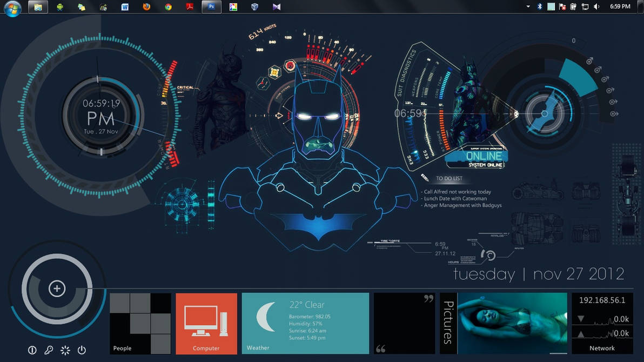644x362 pixels.
Task: Click the CRITICAL gauge label
Action: tap(185, 88)
